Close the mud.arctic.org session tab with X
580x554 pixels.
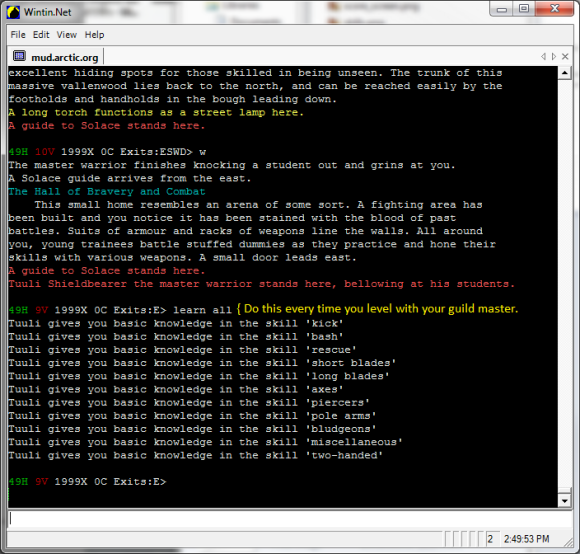(x=565, y=57)
